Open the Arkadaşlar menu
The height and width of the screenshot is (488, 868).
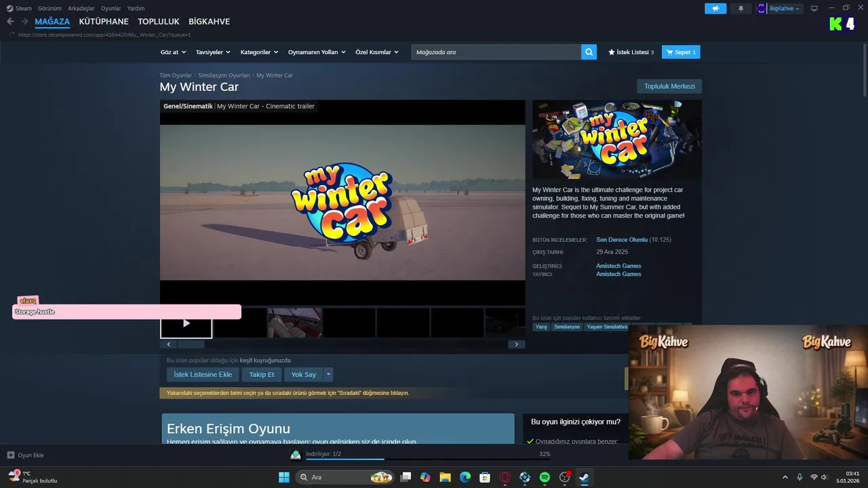point(81,8)
